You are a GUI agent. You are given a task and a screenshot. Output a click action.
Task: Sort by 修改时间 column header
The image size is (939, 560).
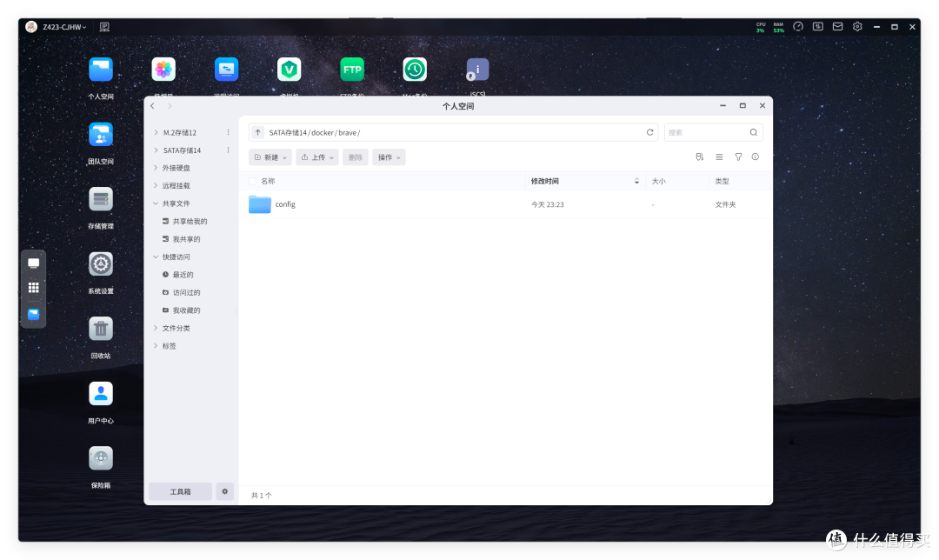544,181
